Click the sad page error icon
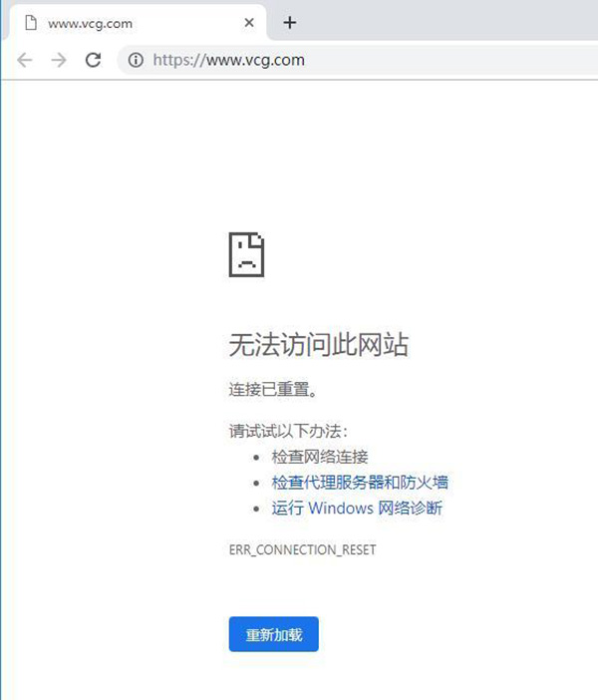The width and height of the screenshot is (598, 700). point(246,254)
